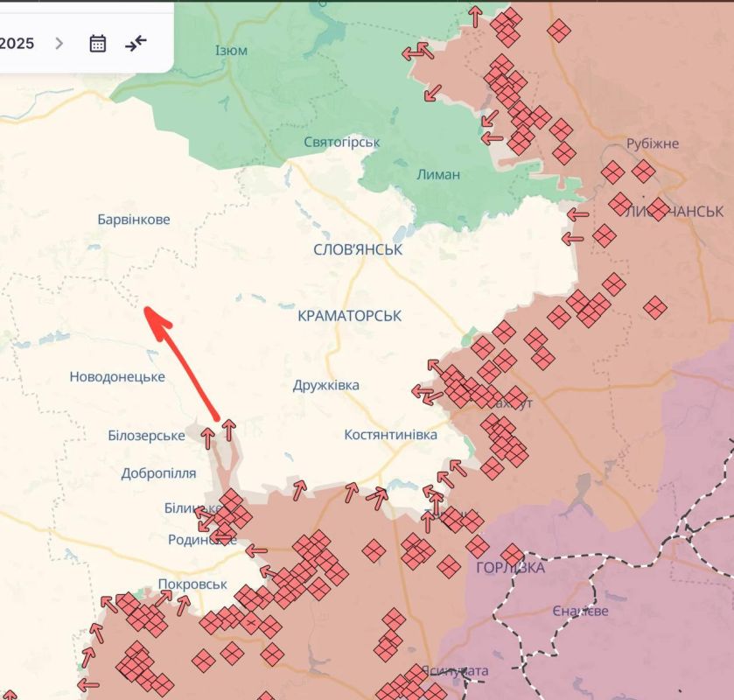Viewport: 734px width, 700px height.
Task: Open the calendar date picker
Action: pyautogui.click(x=98, y=43)
